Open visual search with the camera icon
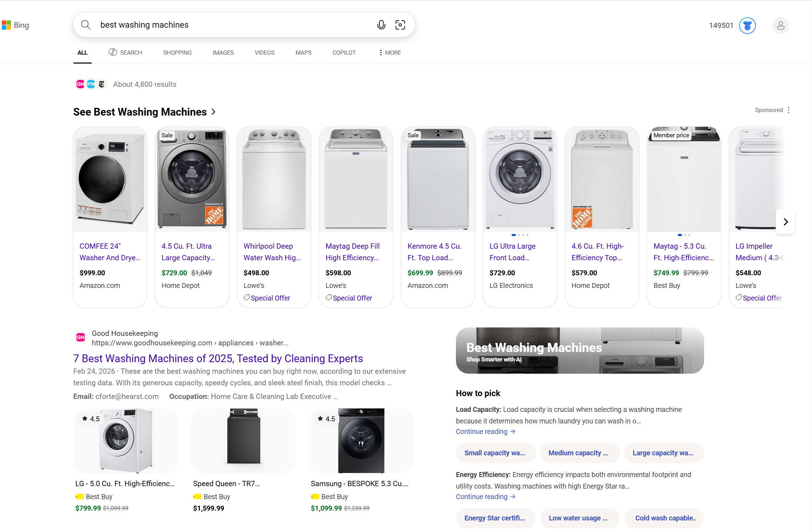The width and height of the screenshot is (812, 532). point(400,25)
